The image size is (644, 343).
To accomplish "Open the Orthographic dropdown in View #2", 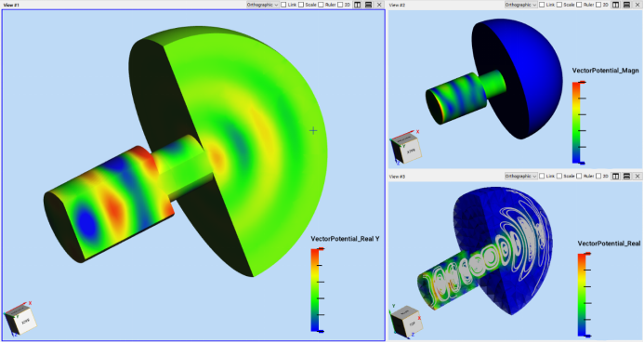I will (x=520, y=5).
